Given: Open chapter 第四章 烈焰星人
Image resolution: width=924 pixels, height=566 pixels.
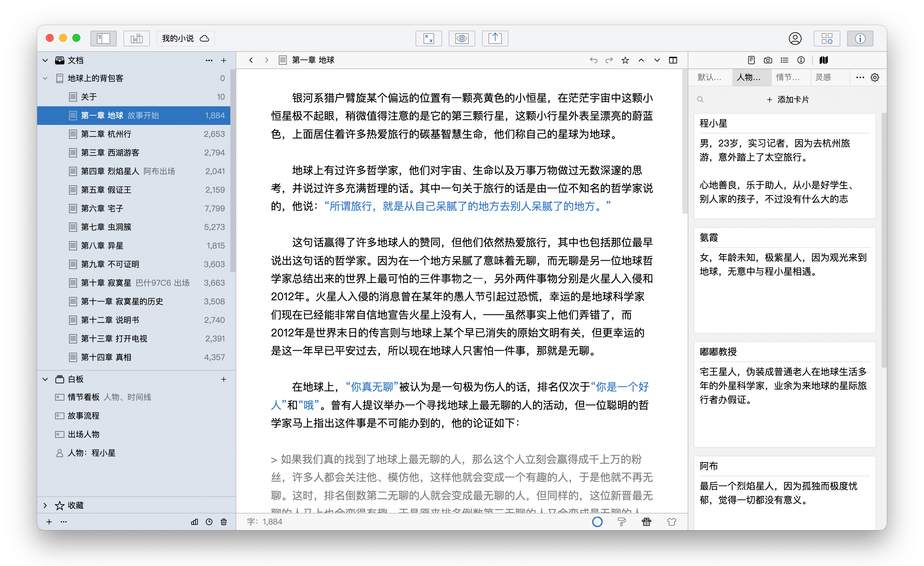Looking at the screenshot, I should pyautogui.click(x=133, y=171).
